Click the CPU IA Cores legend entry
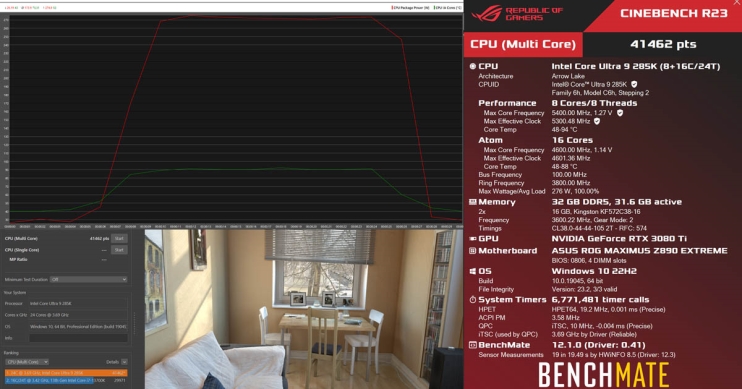742x389 pixels. click(x=447, y=8)
